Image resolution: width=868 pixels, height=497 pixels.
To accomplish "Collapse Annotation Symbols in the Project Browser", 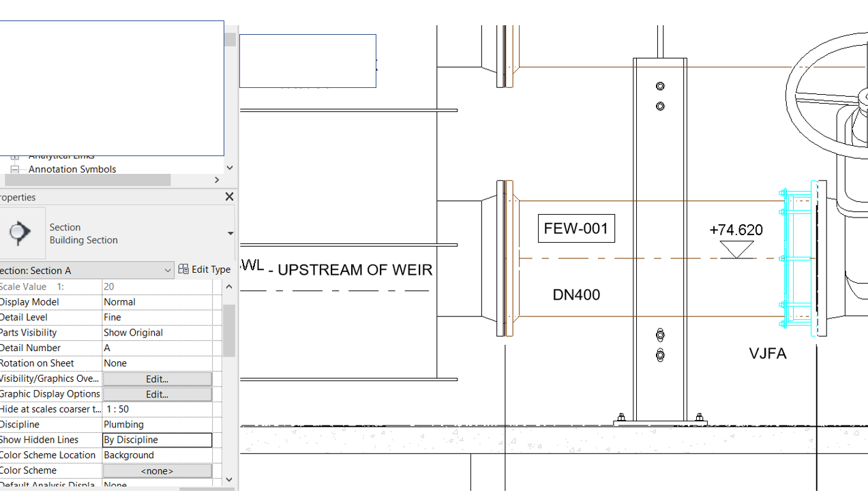I will point(14,169).
